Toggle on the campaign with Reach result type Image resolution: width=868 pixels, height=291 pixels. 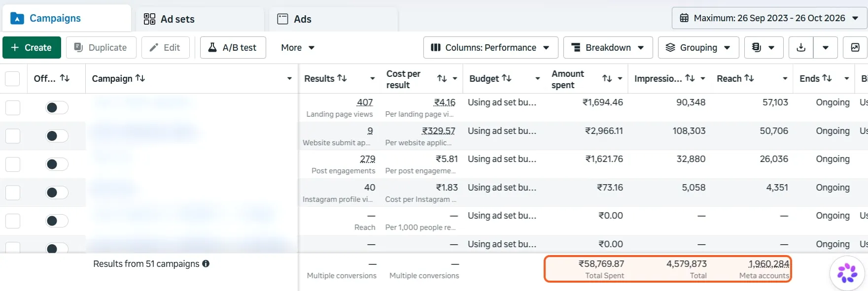click(57, 221)
